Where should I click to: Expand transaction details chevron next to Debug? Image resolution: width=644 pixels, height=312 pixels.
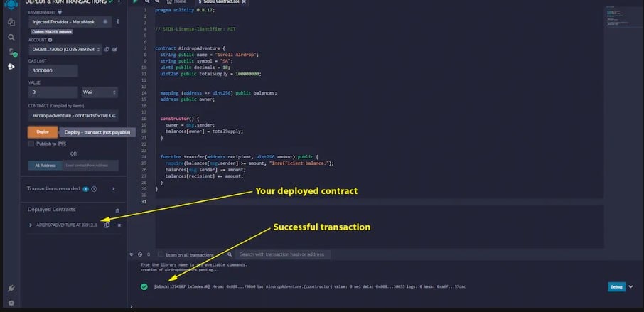631,287
